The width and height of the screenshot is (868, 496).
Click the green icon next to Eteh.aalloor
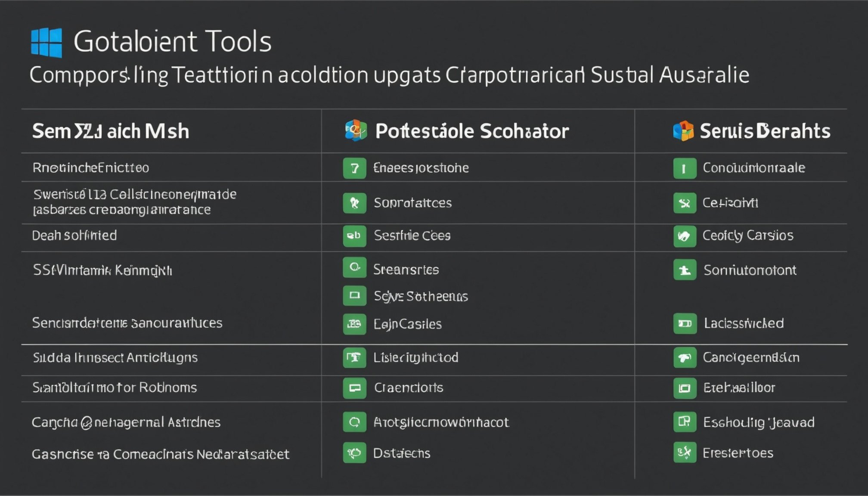tap(685, 388)
